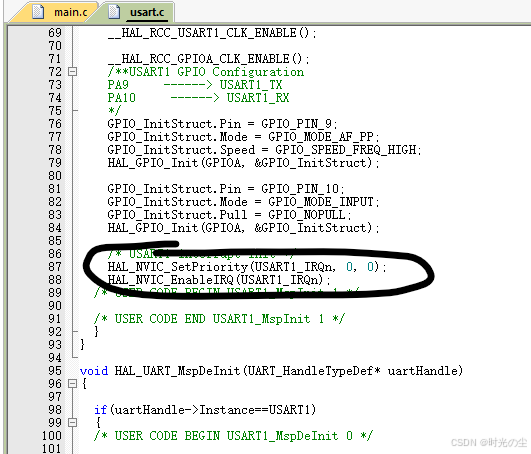Viewport: 531px width, 454px height.
Task: Collapse the comment block at line 72
Action: [x=72, y=71]
